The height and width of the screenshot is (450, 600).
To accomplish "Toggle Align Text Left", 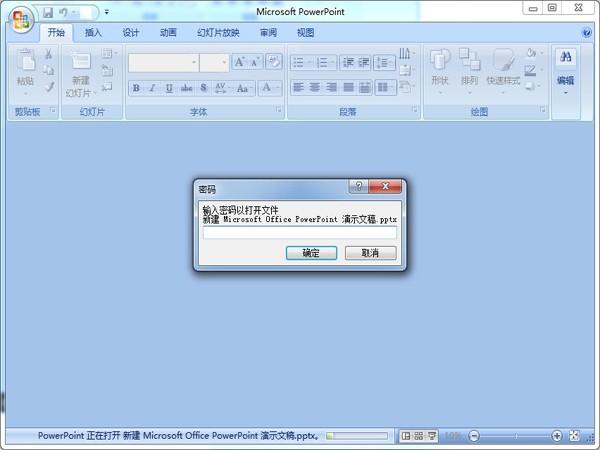I will pyautogui.click(x=298, y=88).
